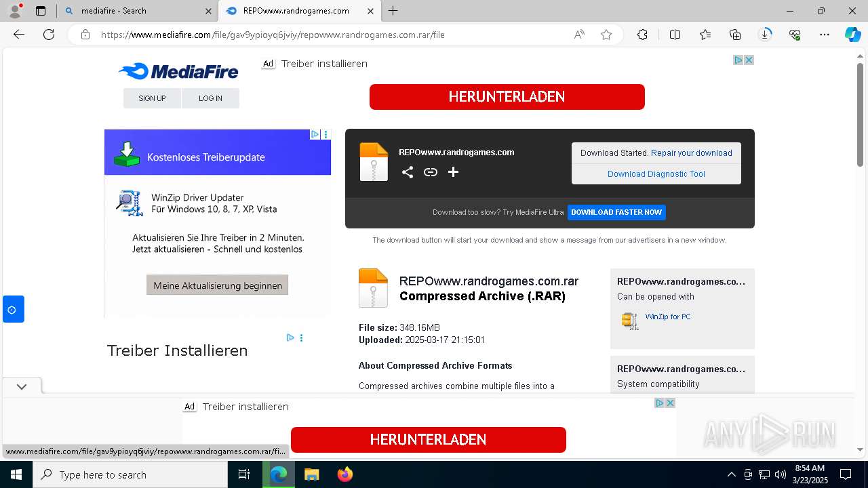Image resolution: width=868 pixels, height=488 pixels.
Task: Click blue screenshot widget on left edge
Action: click(13, 310)
